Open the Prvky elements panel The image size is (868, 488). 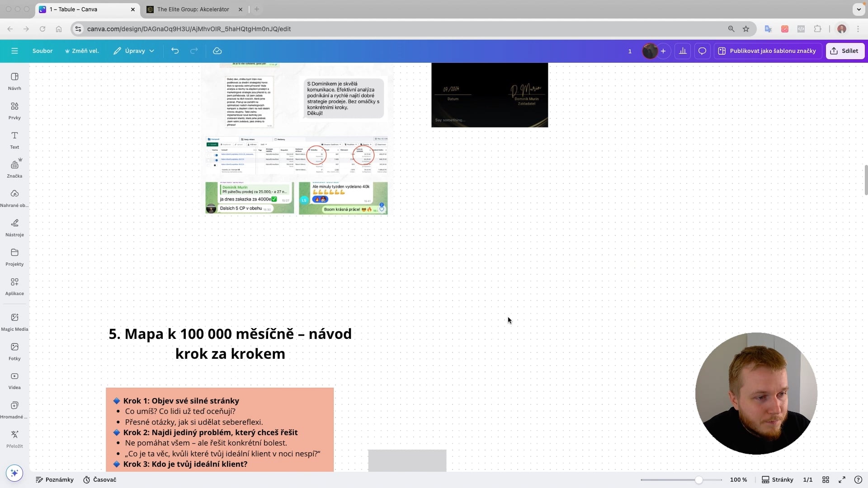click(14, 111)
